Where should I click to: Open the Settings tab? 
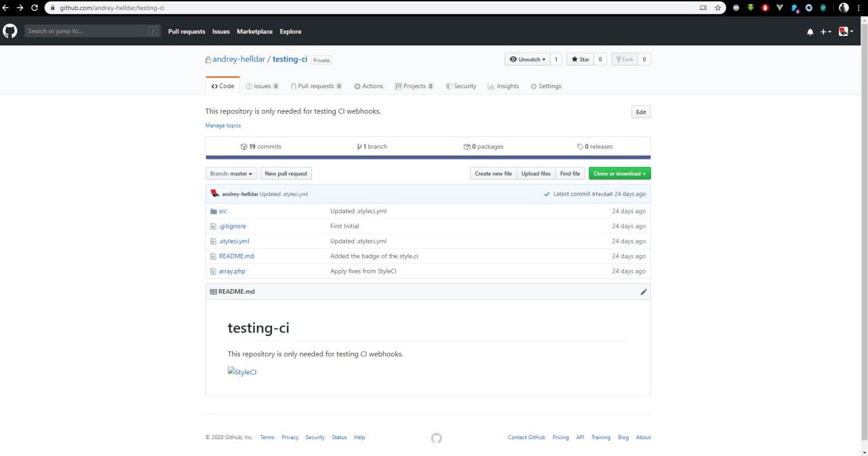click(546, 86)
